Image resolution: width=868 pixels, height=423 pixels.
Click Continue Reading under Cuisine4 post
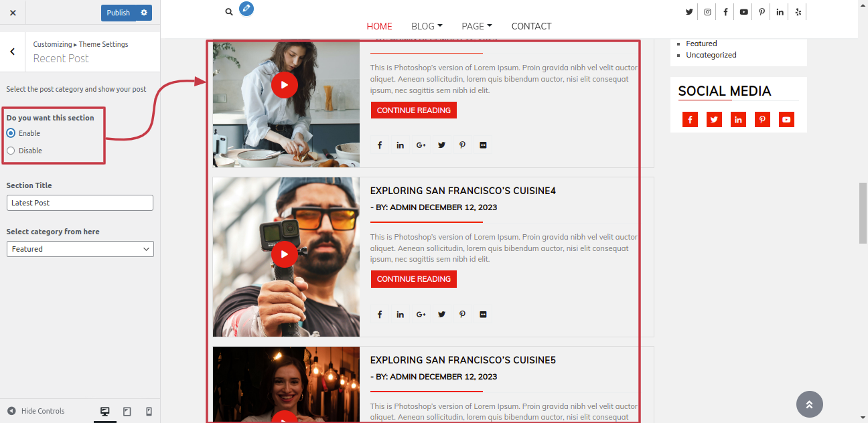click(x=414, y=279)
